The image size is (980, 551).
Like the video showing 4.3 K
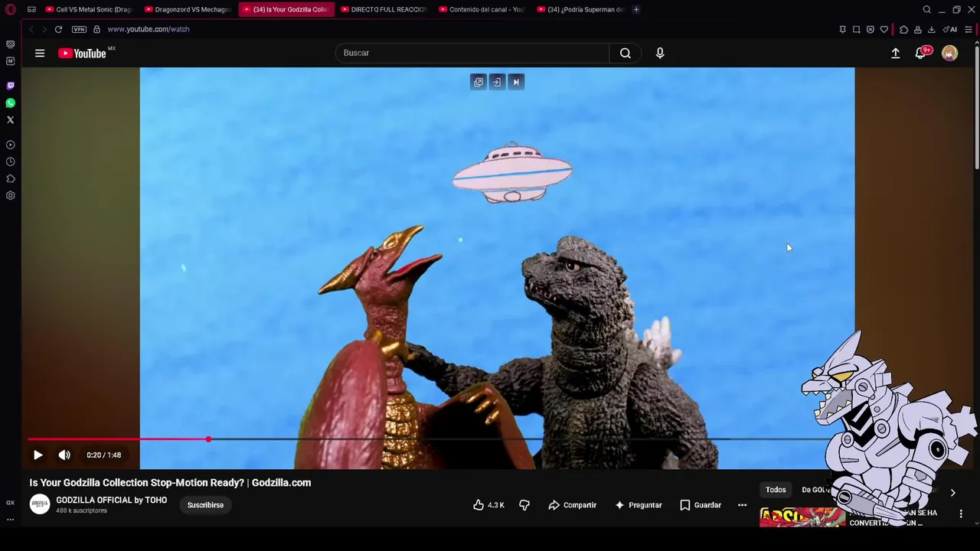pyautogui.click(x=488, y=505)
